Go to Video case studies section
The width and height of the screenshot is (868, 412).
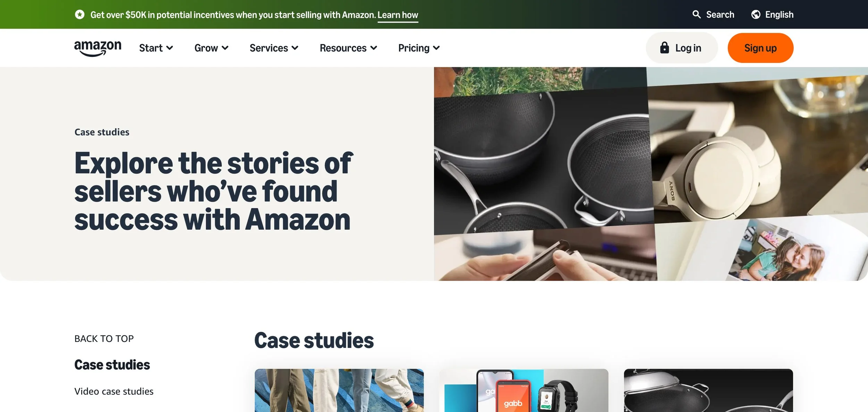[x=114, y=391]
